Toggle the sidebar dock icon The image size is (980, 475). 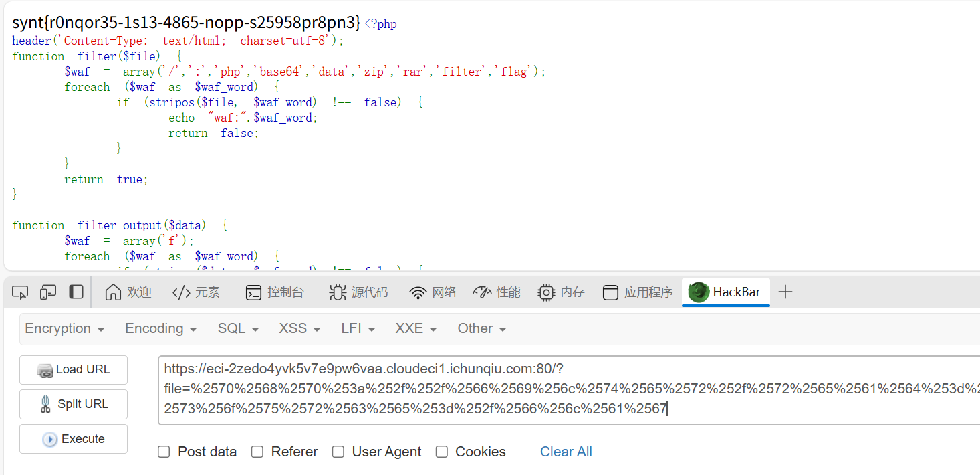tap(76, 292)
